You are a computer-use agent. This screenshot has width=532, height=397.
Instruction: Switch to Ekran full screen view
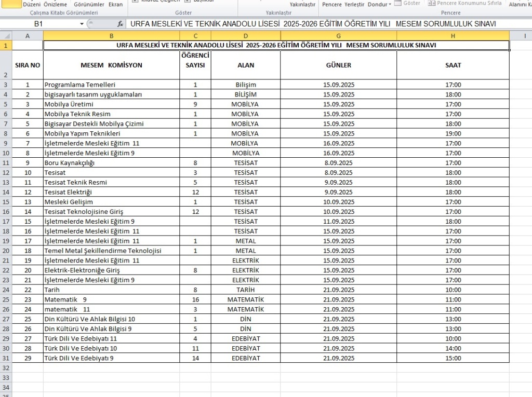tap(115, 4)
